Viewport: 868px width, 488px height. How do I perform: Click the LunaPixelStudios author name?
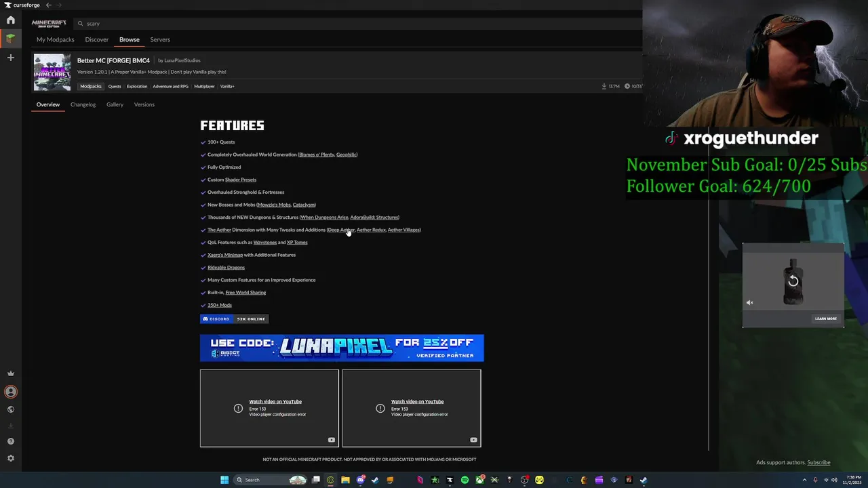182,60
